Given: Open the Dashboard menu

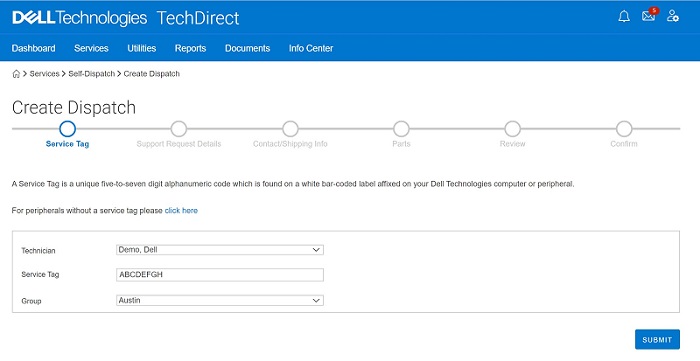Looking at the screenshot, I should coord(33,48).
